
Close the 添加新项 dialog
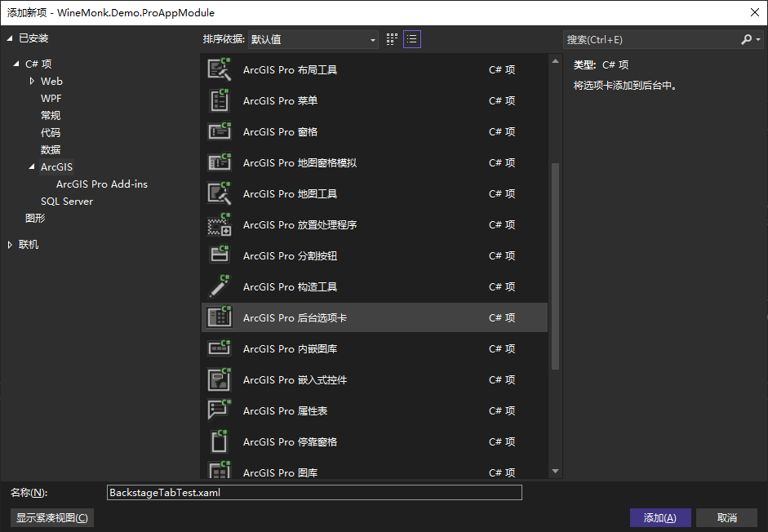tap(755, 12)
